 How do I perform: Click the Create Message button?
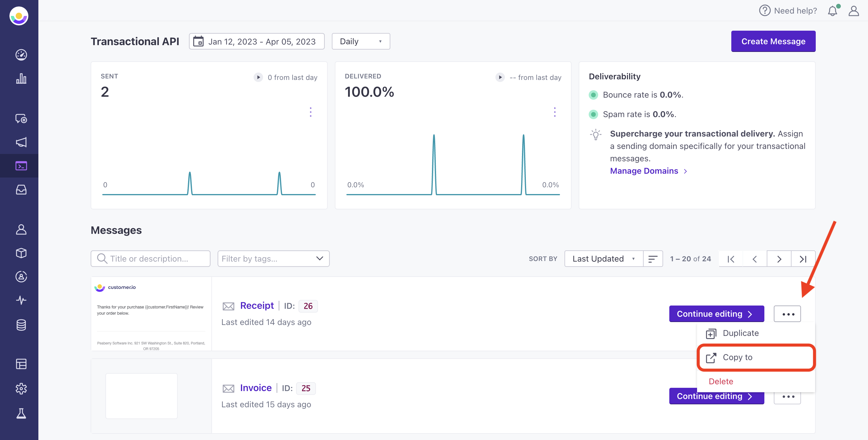click(773, 41)
